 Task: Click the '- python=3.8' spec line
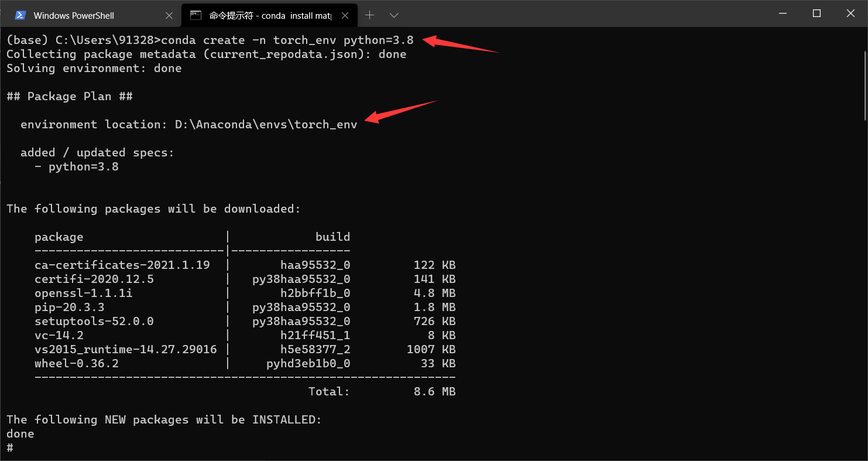coord(77,167)
